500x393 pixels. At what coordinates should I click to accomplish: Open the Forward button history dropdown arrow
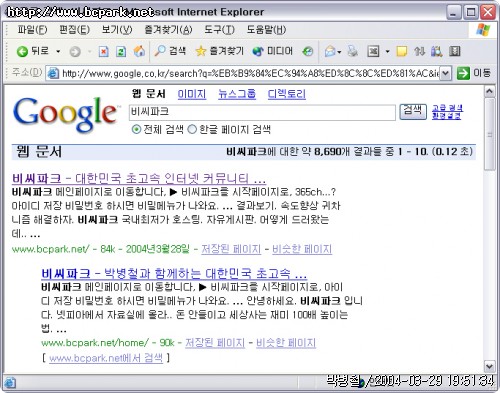pos(89,51)
